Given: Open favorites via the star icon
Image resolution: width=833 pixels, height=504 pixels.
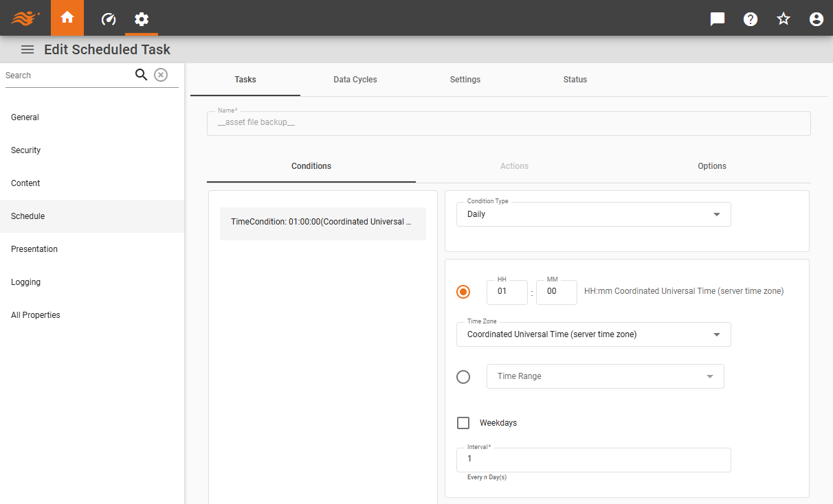Looking at the screenshot, I should tap(783, 19).
